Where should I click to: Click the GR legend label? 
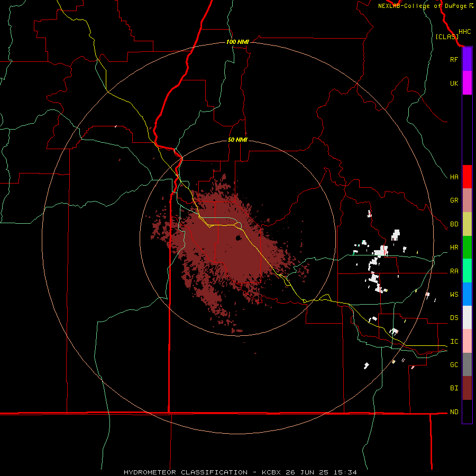(454, 200)
